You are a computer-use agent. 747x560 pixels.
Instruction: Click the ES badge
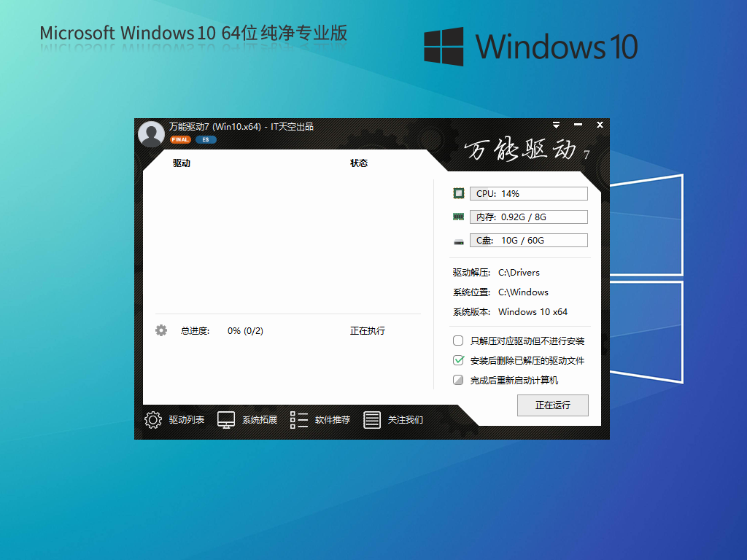[206, 139]
